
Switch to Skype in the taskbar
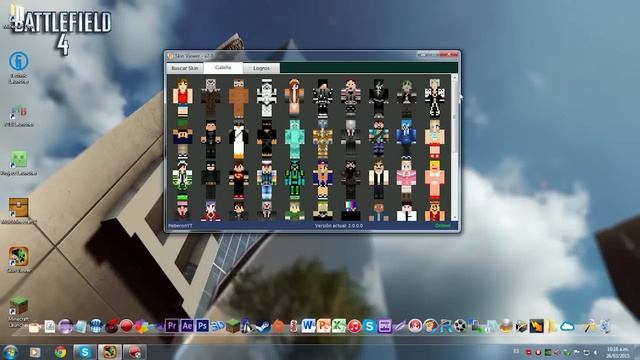[85, 352]
